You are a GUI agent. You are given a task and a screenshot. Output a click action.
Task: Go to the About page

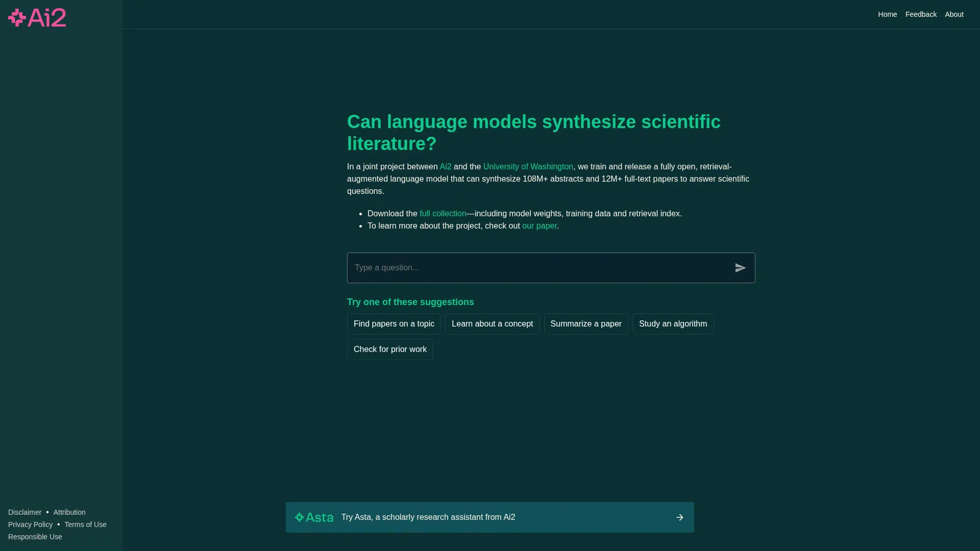point(953,14)
